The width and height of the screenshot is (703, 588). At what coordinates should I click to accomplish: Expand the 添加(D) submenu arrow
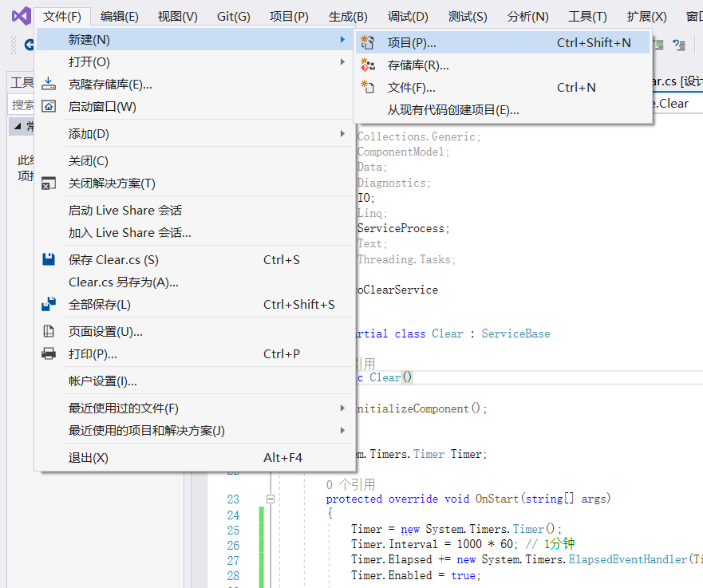(x=342, y=133)
